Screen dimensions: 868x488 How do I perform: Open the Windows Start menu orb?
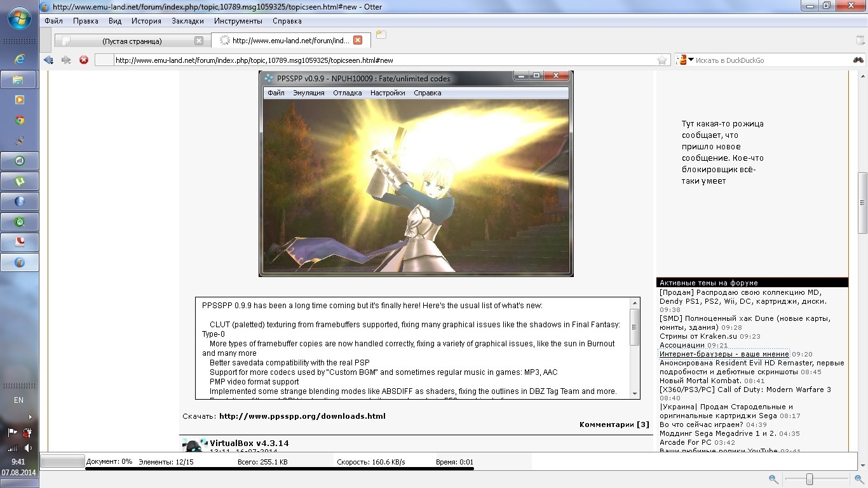pos(20,19)
